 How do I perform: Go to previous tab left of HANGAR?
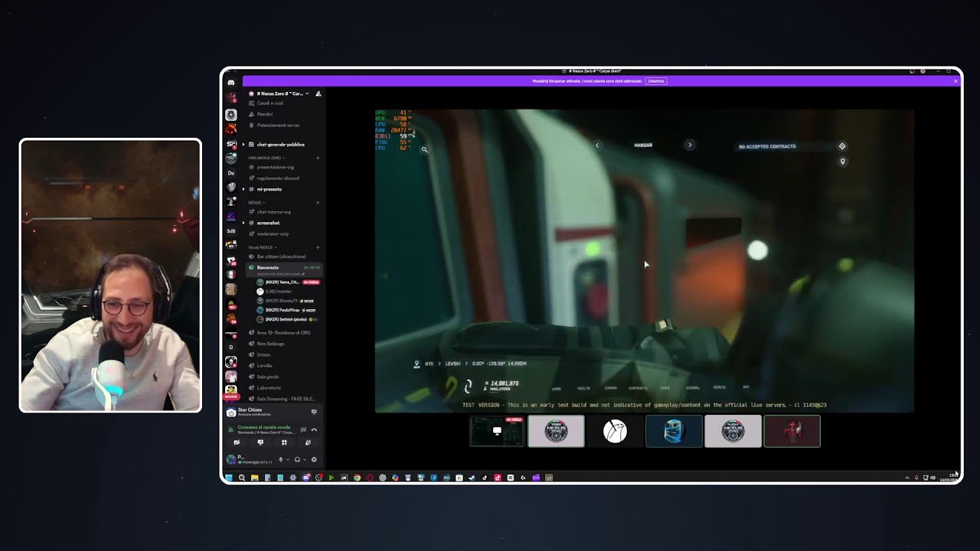point(598,145)
